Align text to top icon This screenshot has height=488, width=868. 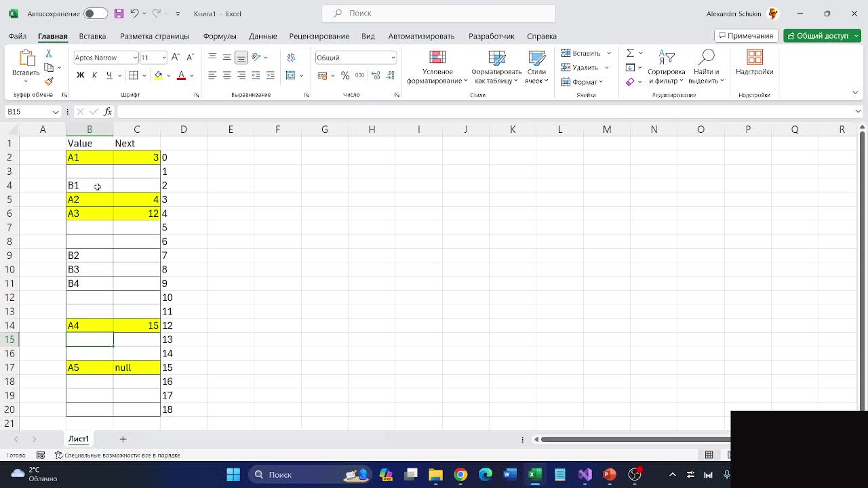212,58
